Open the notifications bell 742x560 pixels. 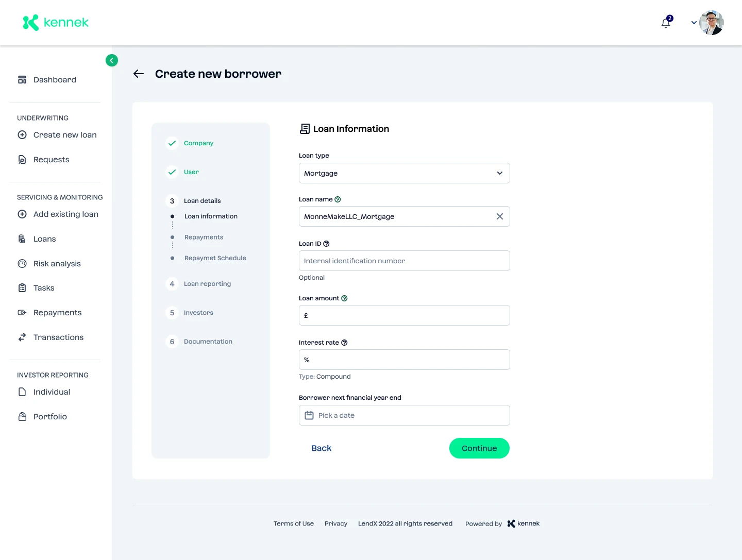pos(666,23)
